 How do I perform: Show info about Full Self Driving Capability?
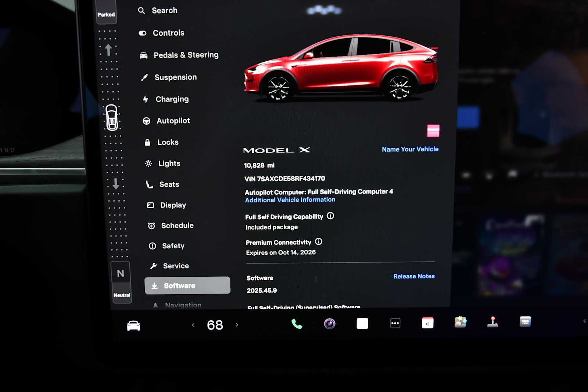(330, 216)
